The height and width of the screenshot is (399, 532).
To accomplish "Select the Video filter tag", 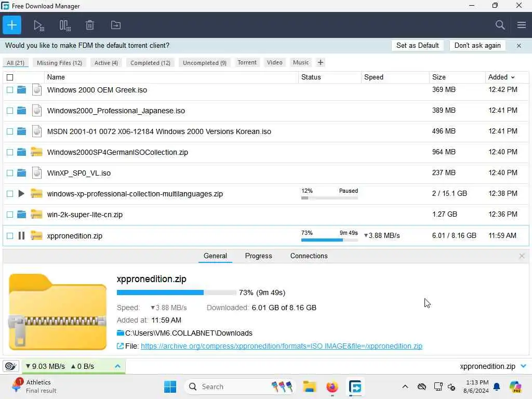I will pos(274,62).
